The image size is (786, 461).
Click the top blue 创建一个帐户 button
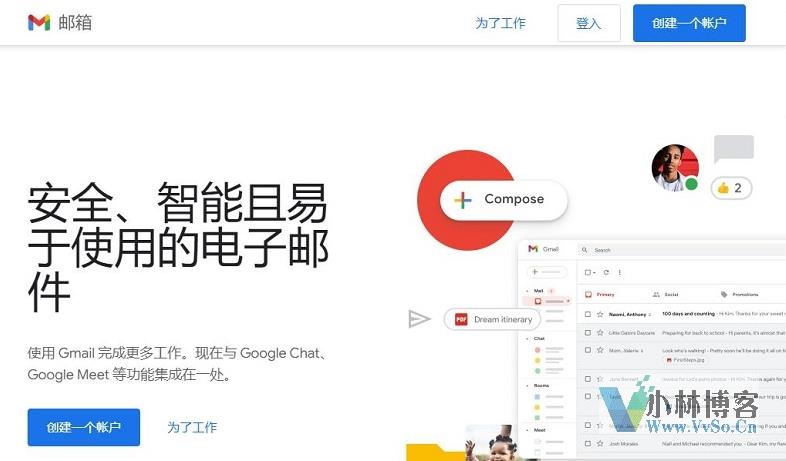pos(689,23)
